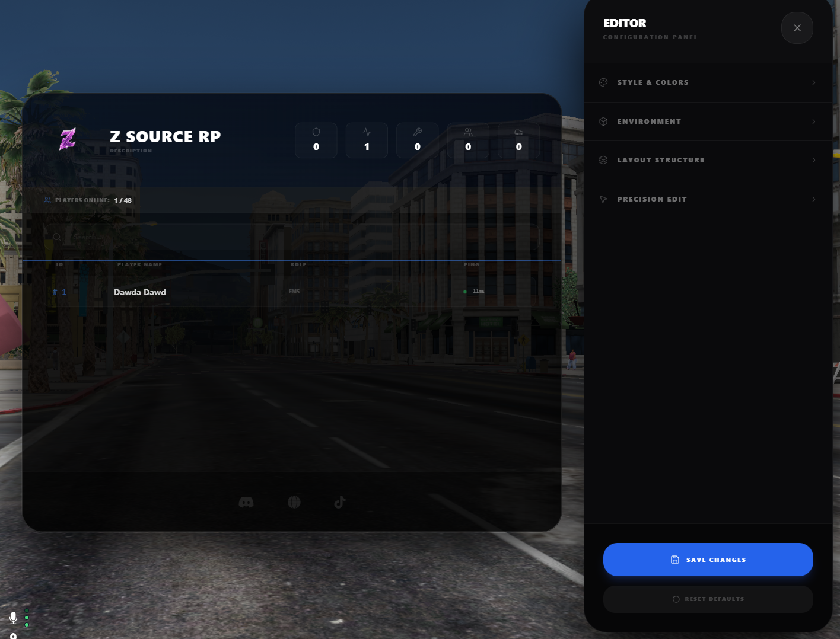Click the cursor icon beside Precision Edit
The height and width of the screenshot is (639, 840).
pos(603,199)
